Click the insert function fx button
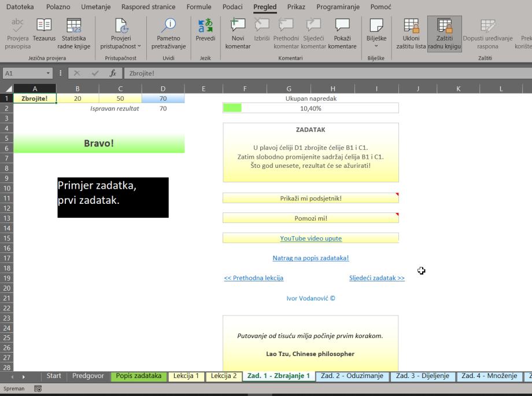This screenshot has height=396, width=532. click(113, 74)
